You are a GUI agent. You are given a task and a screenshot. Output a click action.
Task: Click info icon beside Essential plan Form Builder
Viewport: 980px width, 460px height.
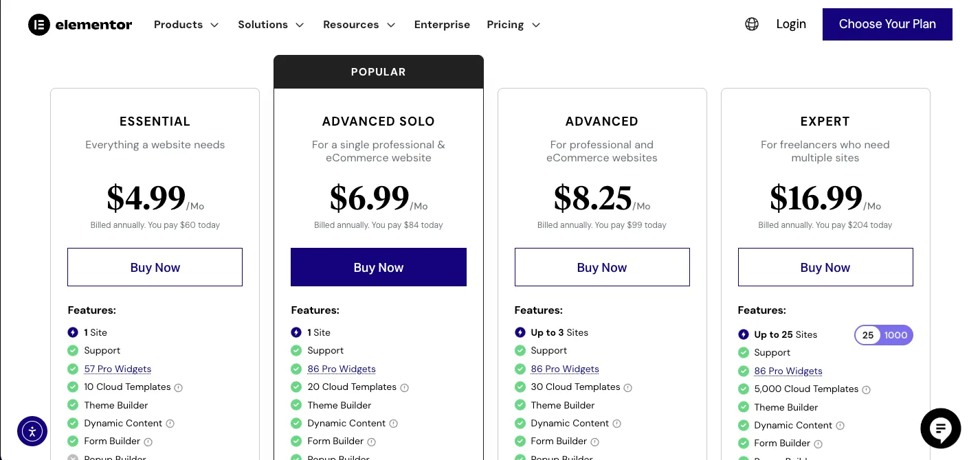tap(148, 441)
